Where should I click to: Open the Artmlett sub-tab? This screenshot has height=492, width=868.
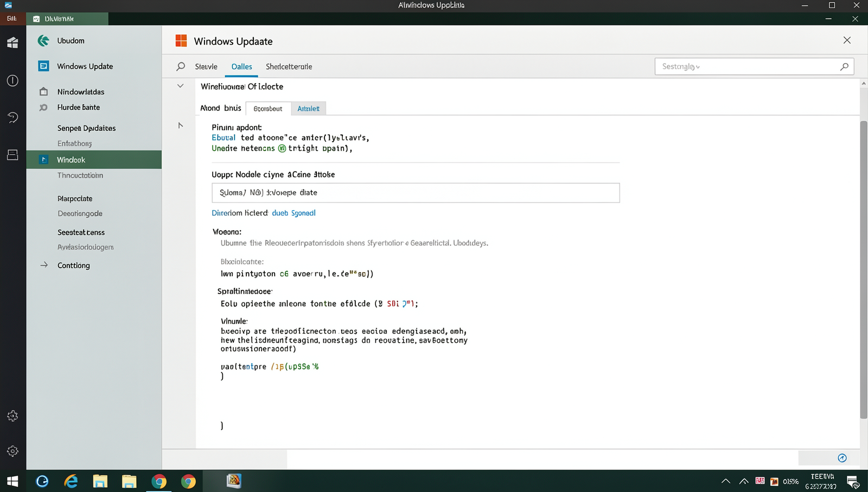[x=308, y=109]
